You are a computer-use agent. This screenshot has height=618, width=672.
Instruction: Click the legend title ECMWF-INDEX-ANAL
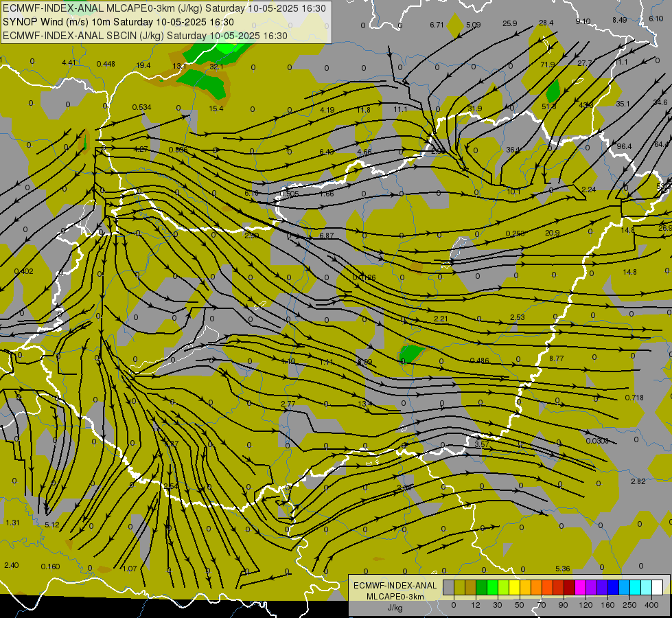click(x=395, y=586)
